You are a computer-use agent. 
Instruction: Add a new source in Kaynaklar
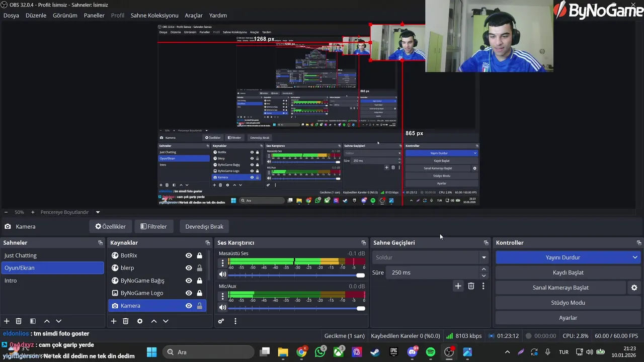(114, 321)
